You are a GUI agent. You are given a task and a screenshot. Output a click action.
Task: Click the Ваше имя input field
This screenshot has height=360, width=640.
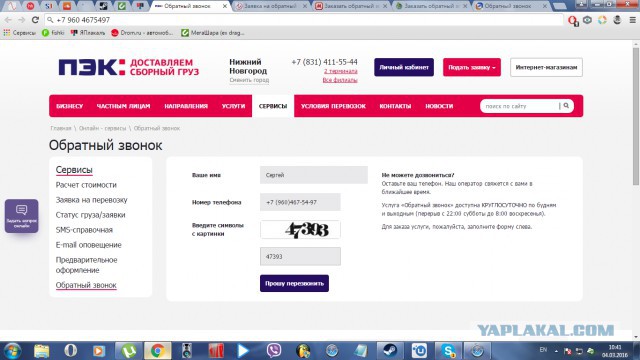(313, 175)
